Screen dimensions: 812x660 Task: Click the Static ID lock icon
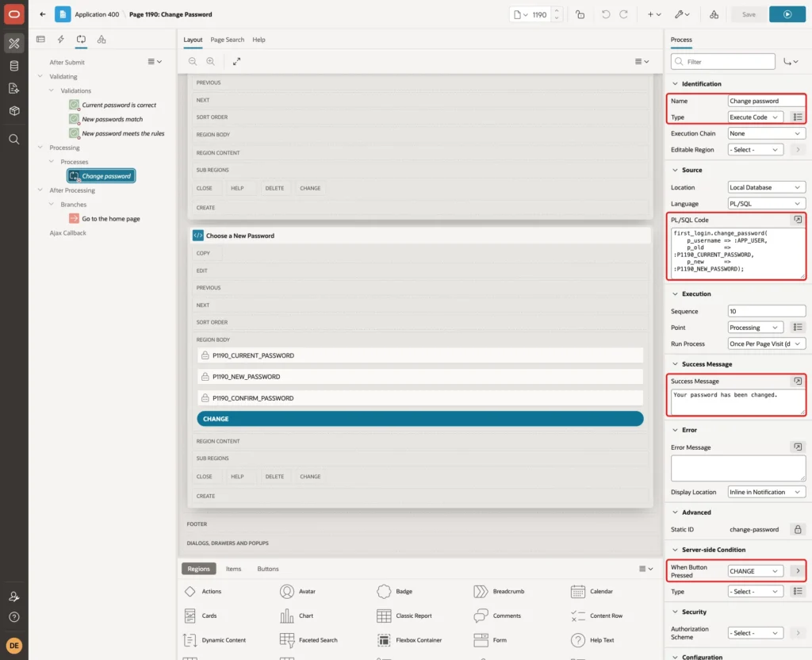coord(798,529)
